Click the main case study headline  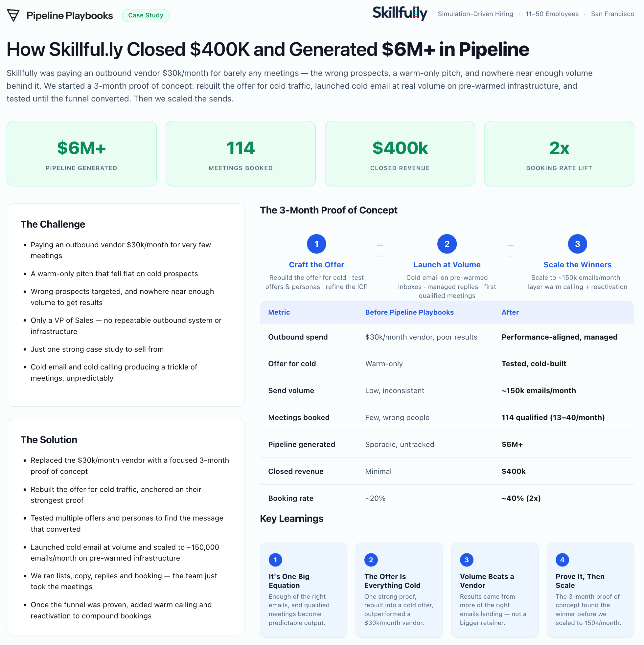(x=267, y=49)
